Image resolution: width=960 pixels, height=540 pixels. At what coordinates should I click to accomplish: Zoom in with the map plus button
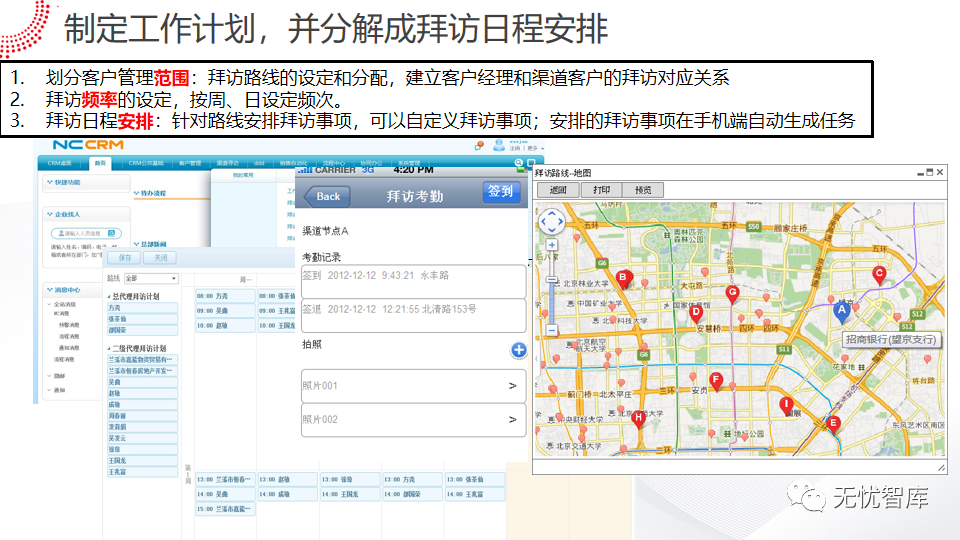click(x=552, y=245)
